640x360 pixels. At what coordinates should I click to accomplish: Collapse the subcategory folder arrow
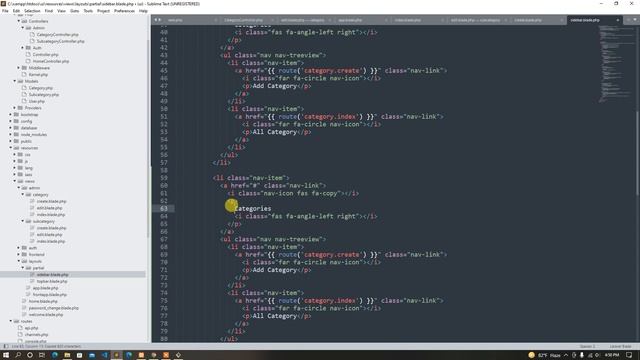(x=22, y=221)
